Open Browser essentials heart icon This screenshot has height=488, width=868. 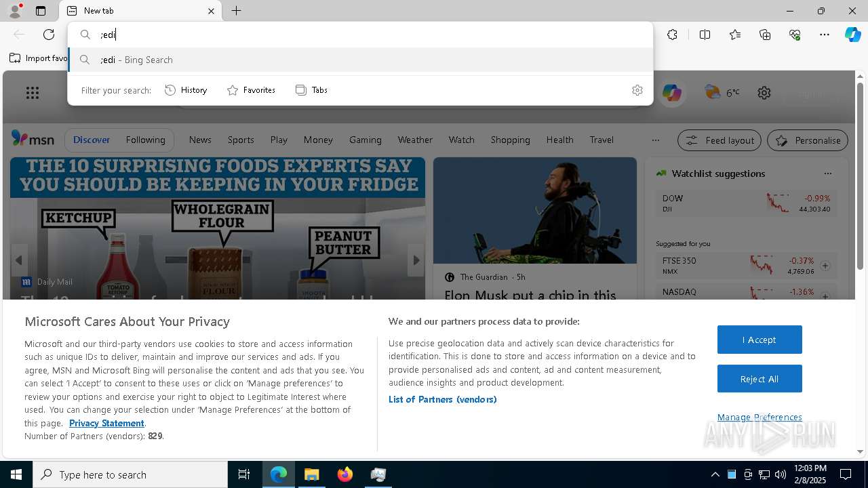pyautogui.click(x=795, y=35)
